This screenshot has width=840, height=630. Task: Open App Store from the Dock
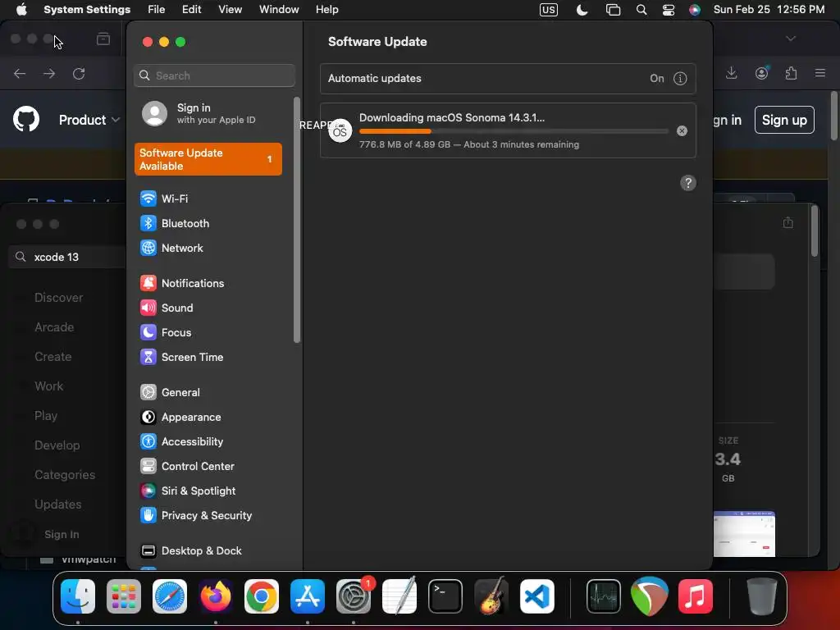308,596
